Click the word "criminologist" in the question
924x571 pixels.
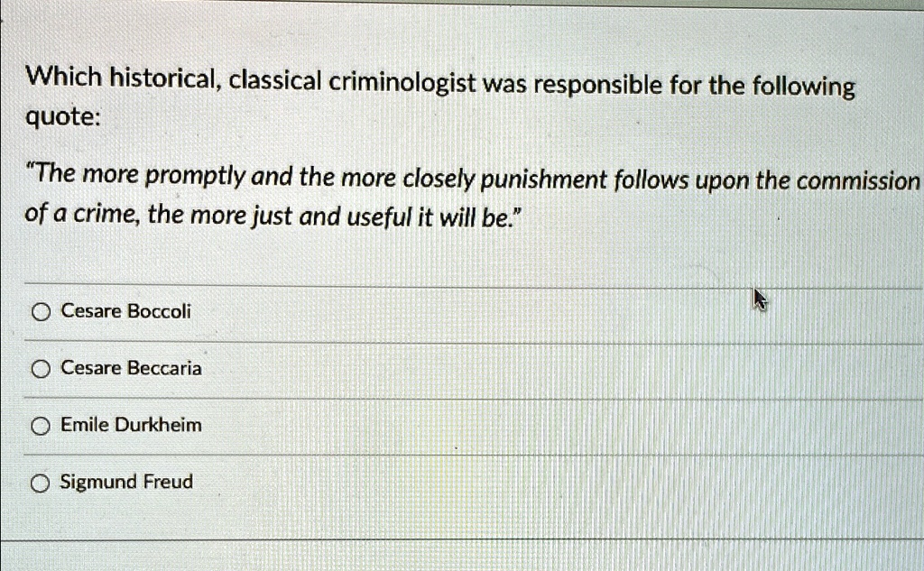click(402, 82)
